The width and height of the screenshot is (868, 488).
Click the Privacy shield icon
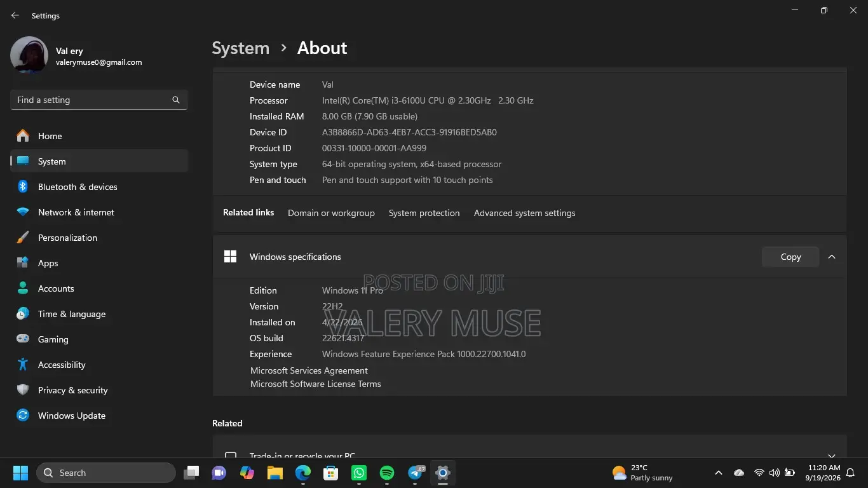click(x=23, y=390)
